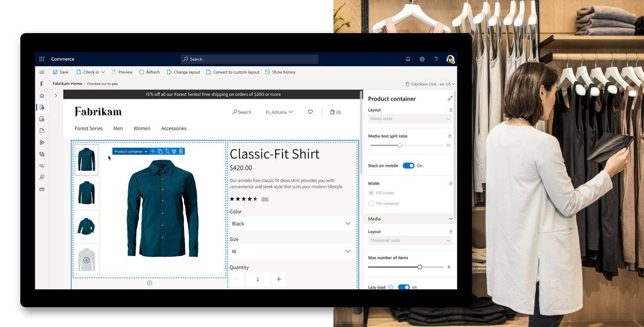The height and width of the screenshot is (327, 644).
Task: Open the Fabrikam USA - en-US channel selector
Action: pyautogui.click(x=430, y=84)
